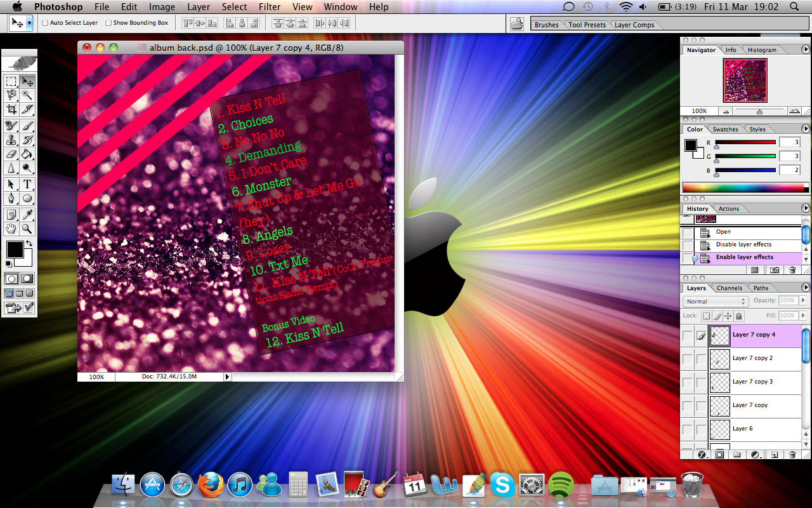Open the History panel flyout menu

(x=806, y=208)
